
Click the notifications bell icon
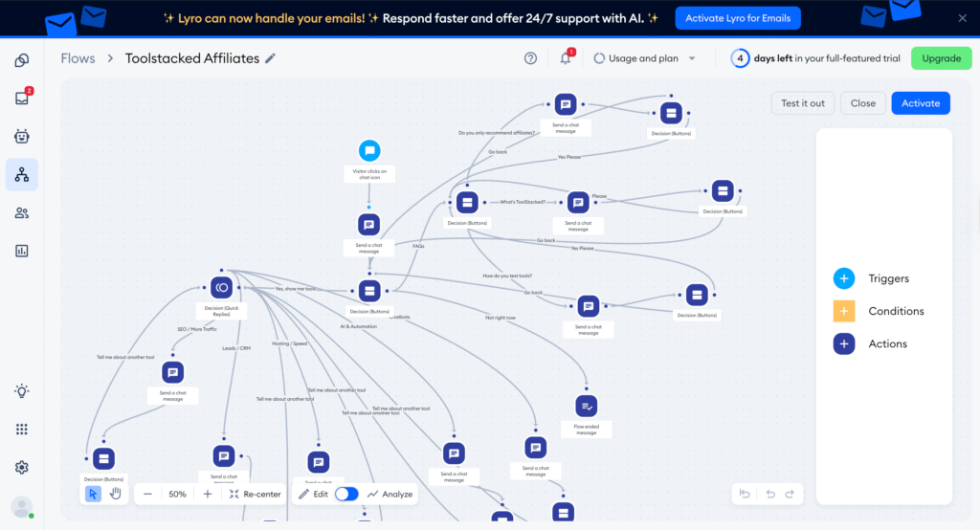[x=565, y=58]
